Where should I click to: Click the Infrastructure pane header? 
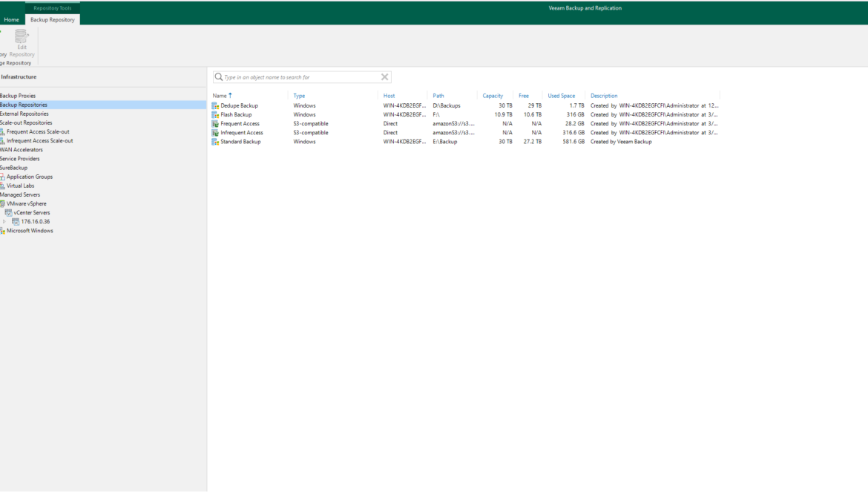pyautogui.click(x=19, y=77)
